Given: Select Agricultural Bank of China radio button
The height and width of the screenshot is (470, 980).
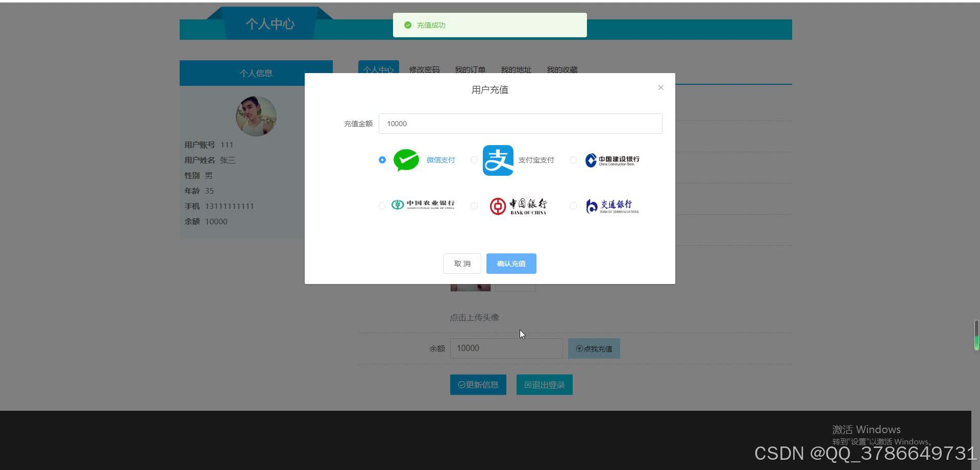Looking at the screenshot, I should [x=382, y=205].
